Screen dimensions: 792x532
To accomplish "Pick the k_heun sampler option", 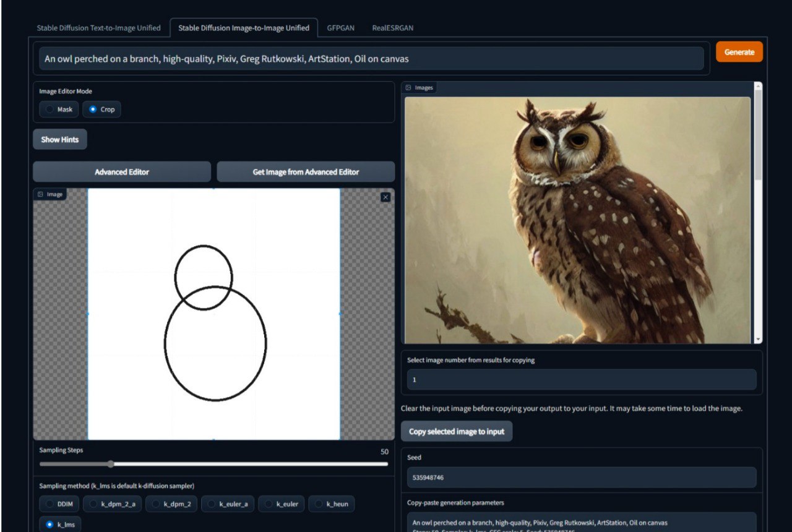I will [330, 504].
